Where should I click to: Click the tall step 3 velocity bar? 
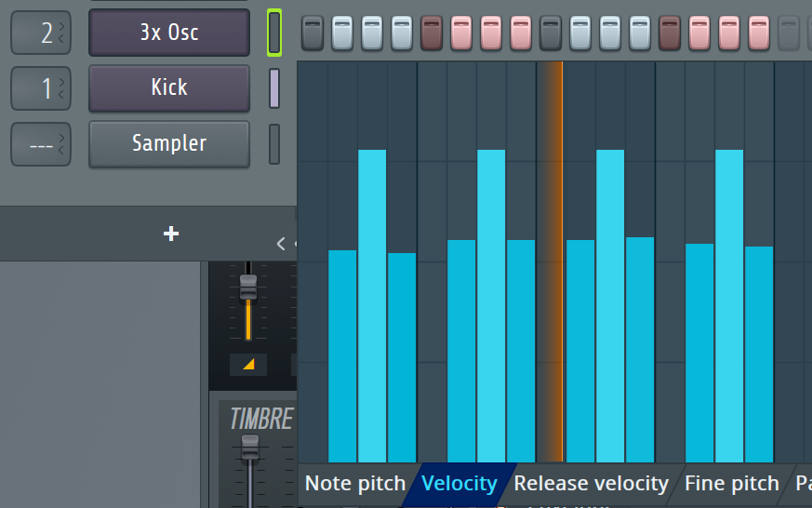pyautogui.click(x=372, y=305)
